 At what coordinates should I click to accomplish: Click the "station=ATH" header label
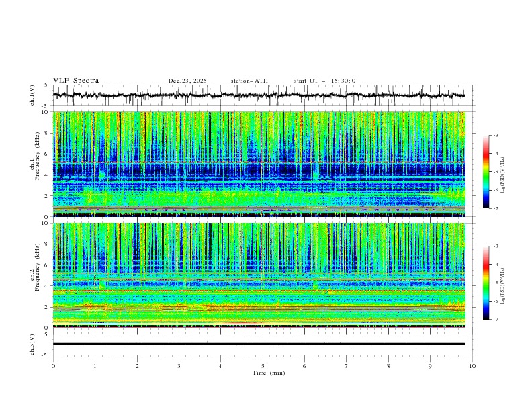coord(249,81)
